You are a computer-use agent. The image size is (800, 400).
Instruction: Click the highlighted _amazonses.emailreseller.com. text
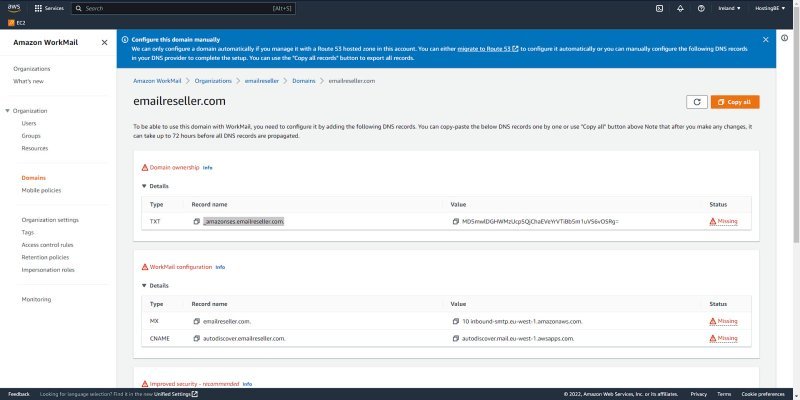tap(243, 221)
